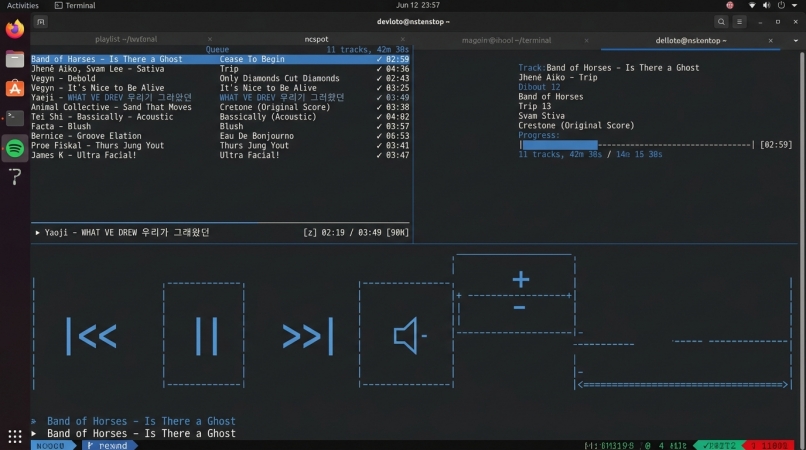Close the playlist tab

point(210,39)
